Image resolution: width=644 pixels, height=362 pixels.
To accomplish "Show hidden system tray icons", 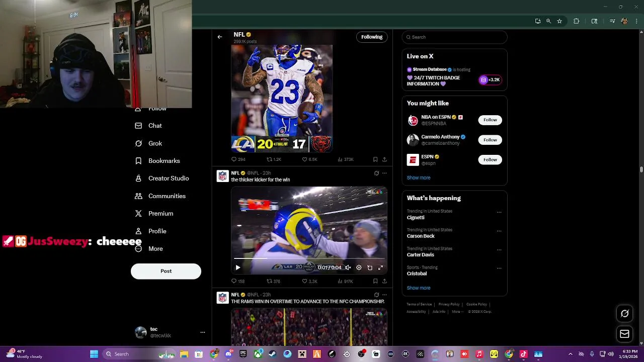I will point(570,354).
